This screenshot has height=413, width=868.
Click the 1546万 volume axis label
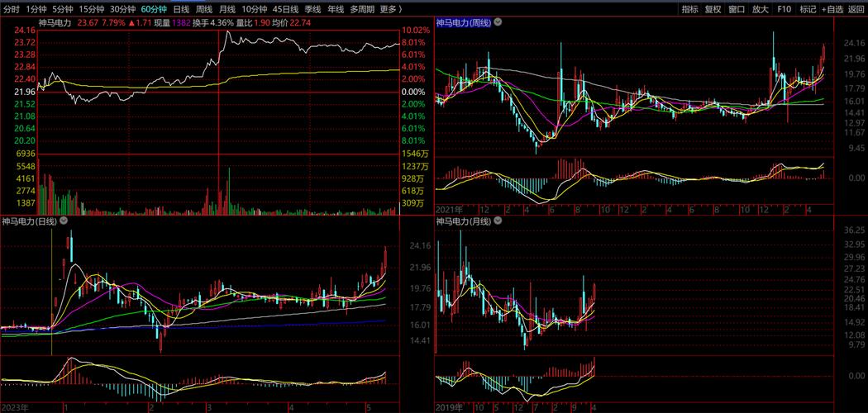point(416,153)
